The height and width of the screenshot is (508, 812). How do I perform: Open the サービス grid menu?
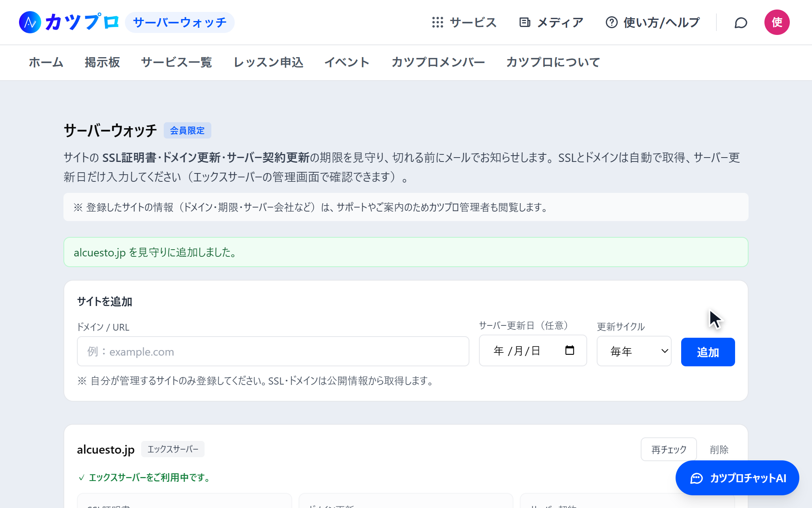point(464,22)
